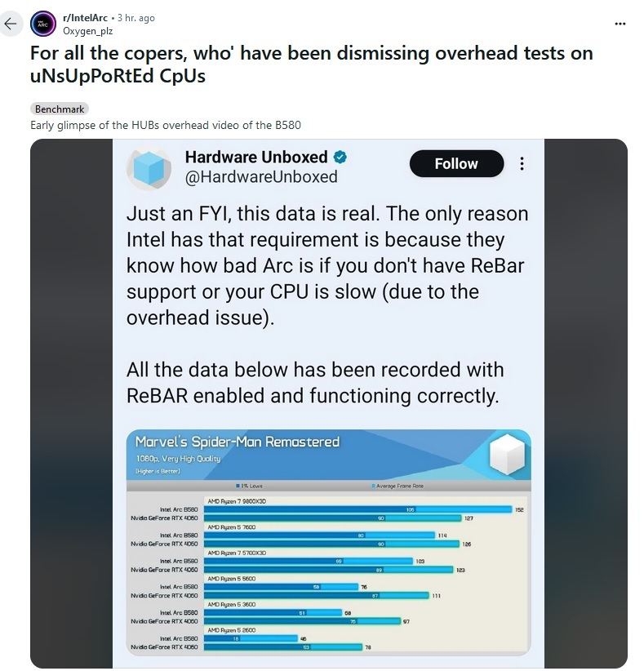Click the "Early glimpse" post caption text

pos(166,125)
